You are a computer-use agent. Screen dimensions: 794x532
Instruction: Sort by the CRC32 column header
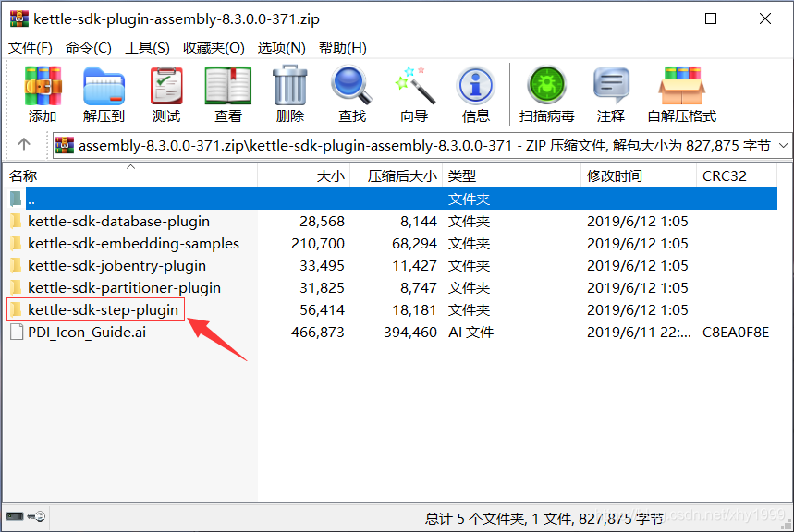pyautogui.click(x=737, y=175)
